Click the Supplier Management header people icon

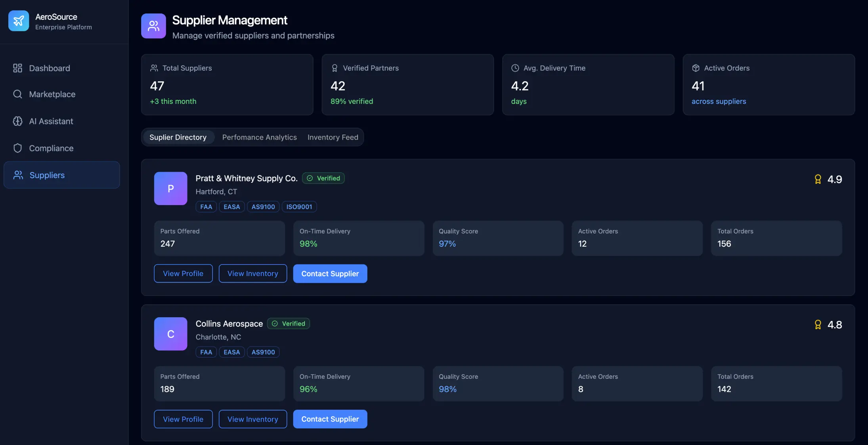[x=153, y=26]
